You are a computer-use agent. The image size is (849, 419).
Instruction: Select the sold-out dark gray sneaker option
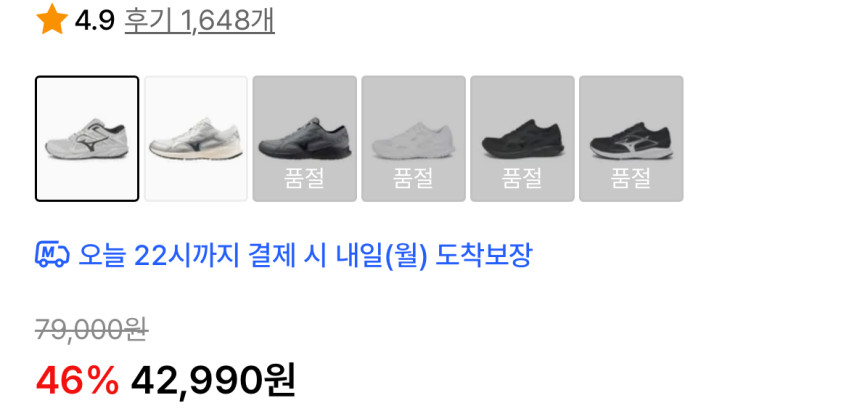pos(305,139)
